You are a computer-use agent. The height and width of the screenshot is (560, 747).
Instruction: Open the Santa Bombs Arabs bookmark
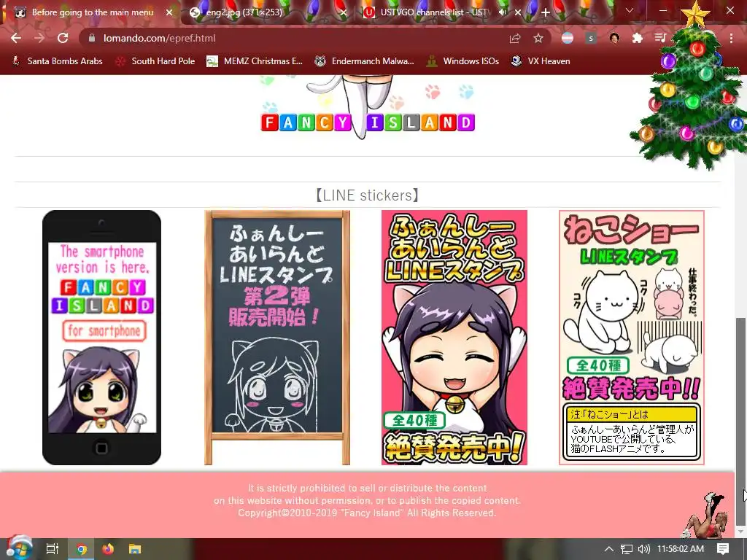(x=57, y=61)
